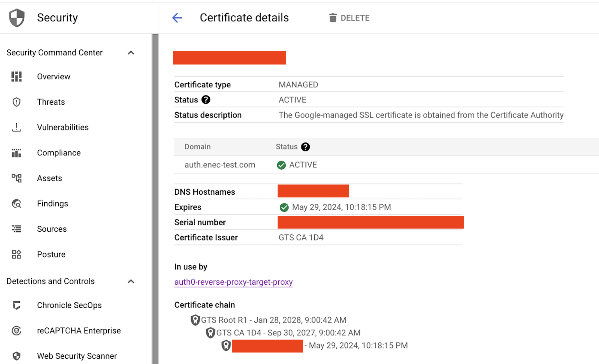Image resolution: width=599 pixels, height=364 pixels.
Task: Open Web Security Scanner
Action: point(77,356)
